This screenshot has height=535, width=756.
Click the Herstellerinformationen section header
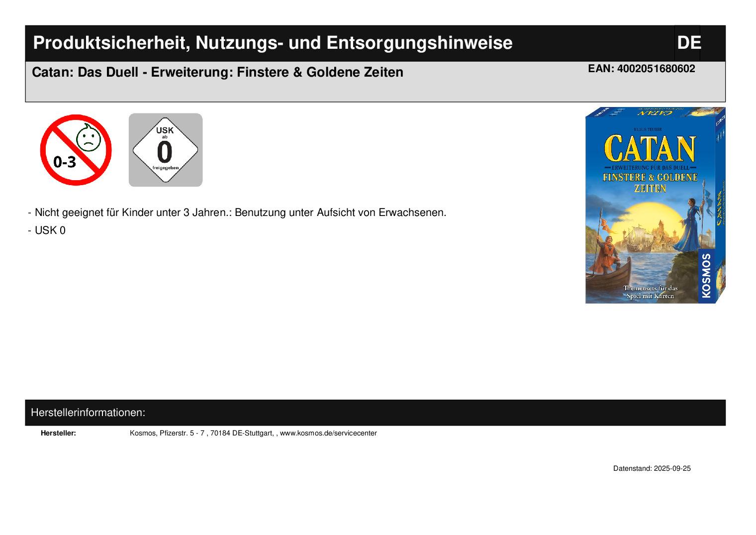pyautogui.click(x=88, y=413)
